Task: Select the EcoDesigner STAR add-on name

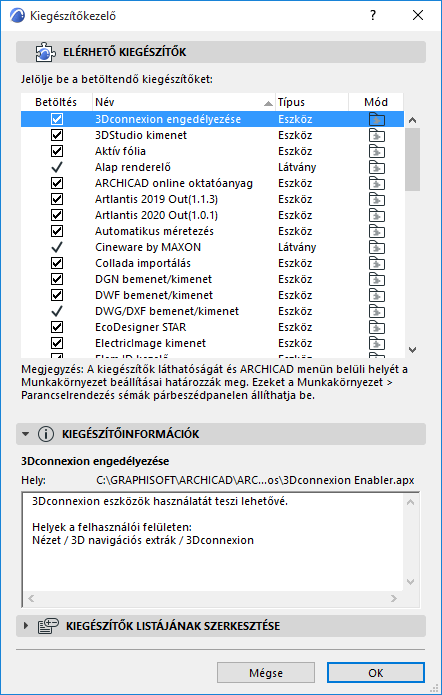Action: click(x=141, y=327)
